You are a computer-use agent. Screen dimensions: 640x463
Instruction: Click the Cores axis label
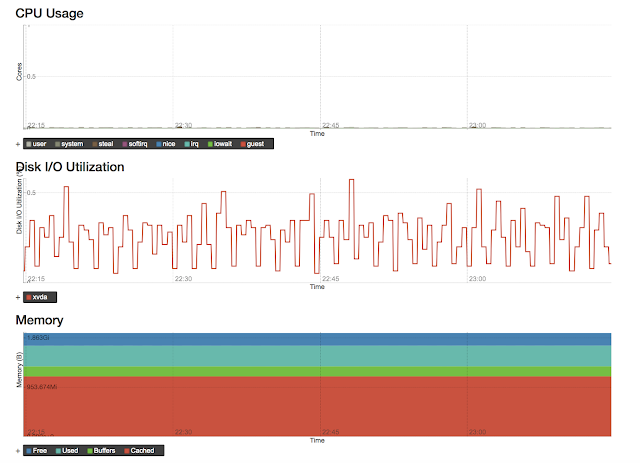19,72
